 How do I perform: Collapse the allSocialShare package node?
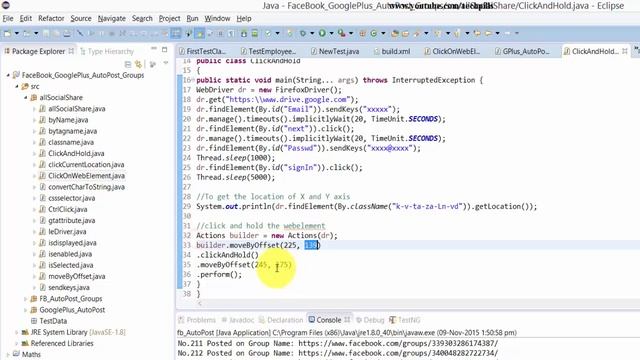click(25, 98)
